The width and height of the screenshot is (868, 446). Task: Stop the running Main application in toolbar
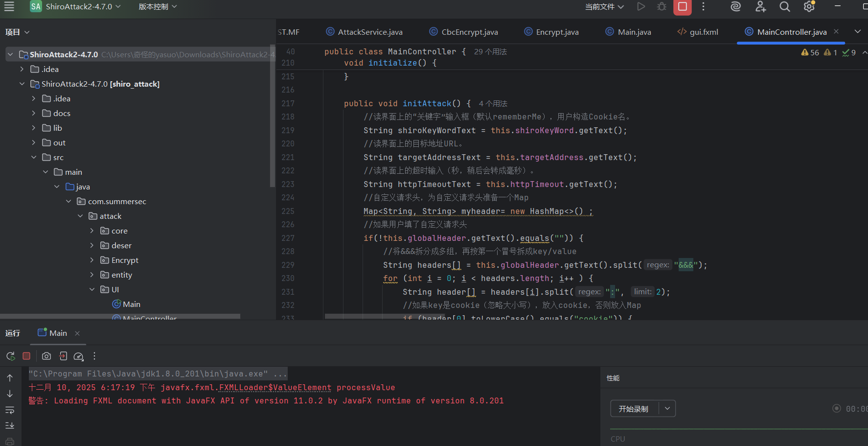tap(683, 6)
